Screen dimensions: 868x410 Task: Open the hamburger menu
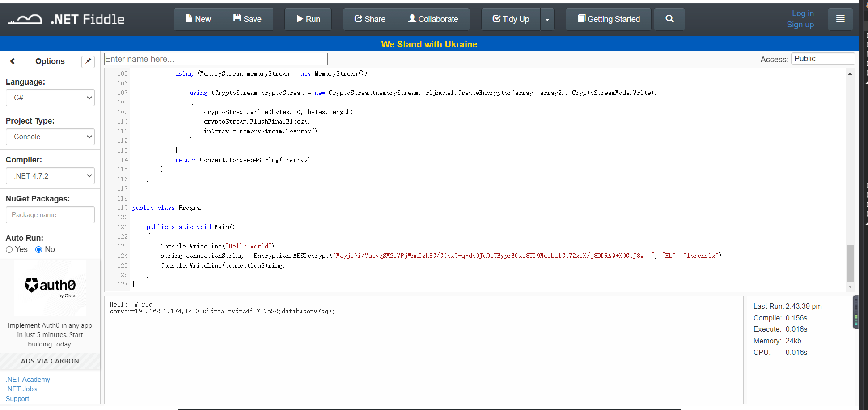[x=840, y=19]
